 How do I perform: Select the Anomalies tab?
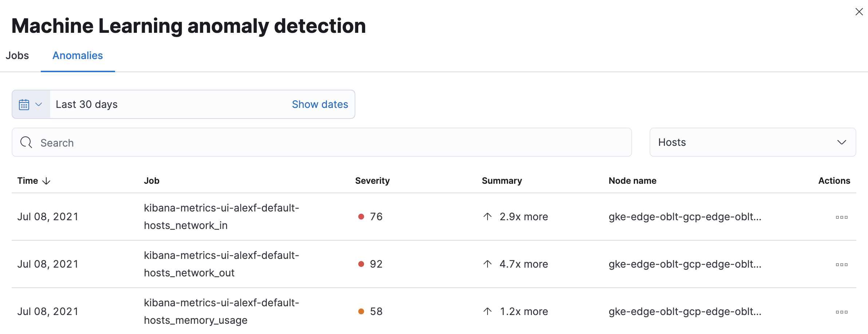click(77, 55)
